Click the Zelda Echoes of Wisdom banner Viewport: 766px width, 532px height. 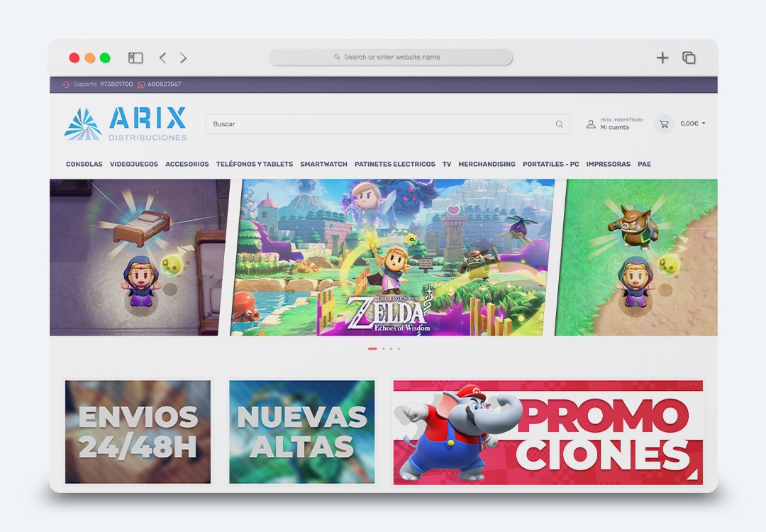392,257
